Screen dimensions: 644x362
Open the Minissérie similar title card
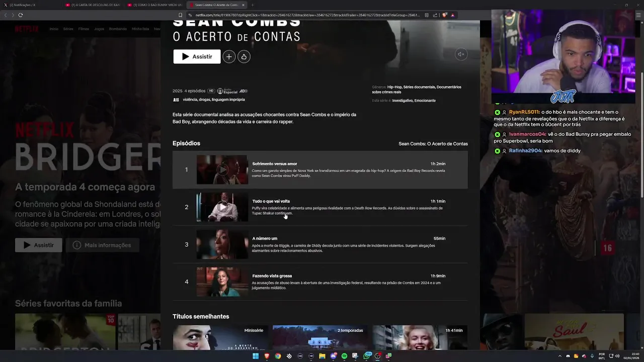(x=220, y=337)
